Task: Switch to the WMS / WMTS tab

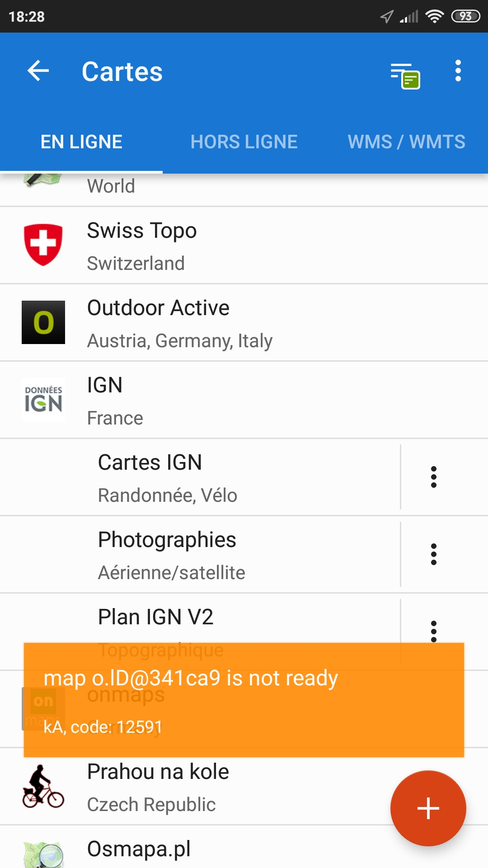Action: point(406,142)
